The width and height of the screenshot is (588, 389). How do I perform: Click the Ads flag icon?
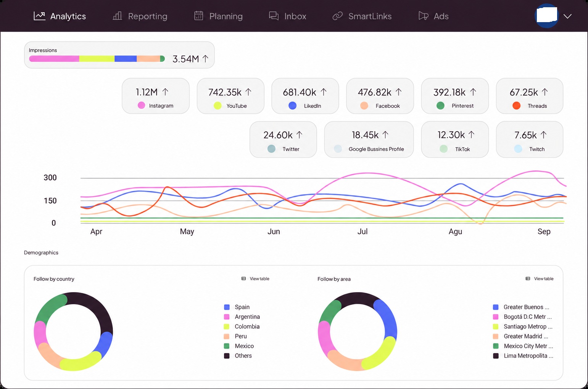tap(423, 16)
